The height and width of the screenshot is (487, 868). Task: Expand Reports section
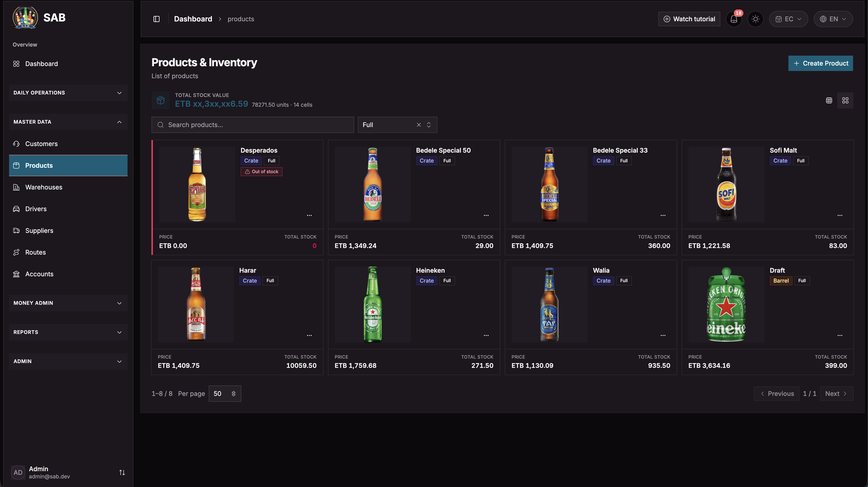pyautogui.click(x=68, y=332)
